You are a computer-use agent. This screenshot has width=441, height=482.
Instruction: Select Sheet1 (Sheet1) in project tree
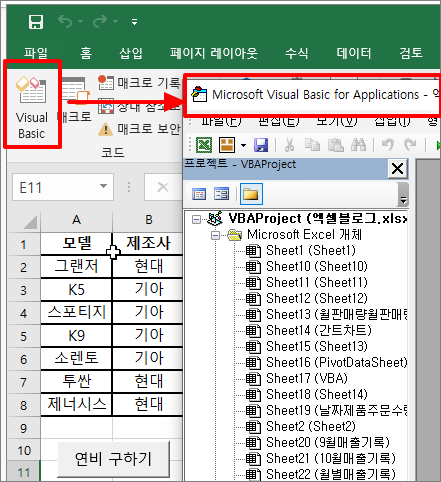[x=301, y=251]
